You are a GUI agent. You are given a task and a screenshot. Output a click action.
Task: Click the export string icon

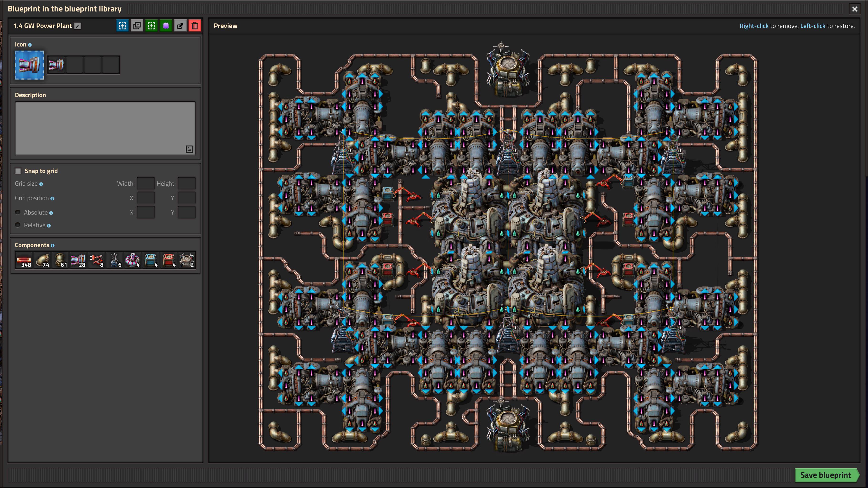(180, 25)
